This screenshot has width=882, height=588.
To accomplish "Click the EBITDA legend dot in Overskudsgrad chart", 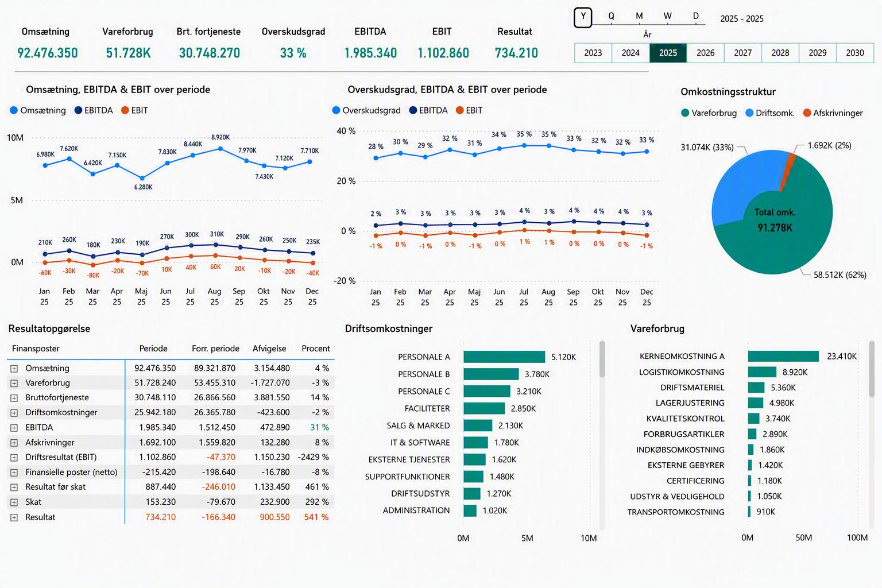I will [413, 110].
